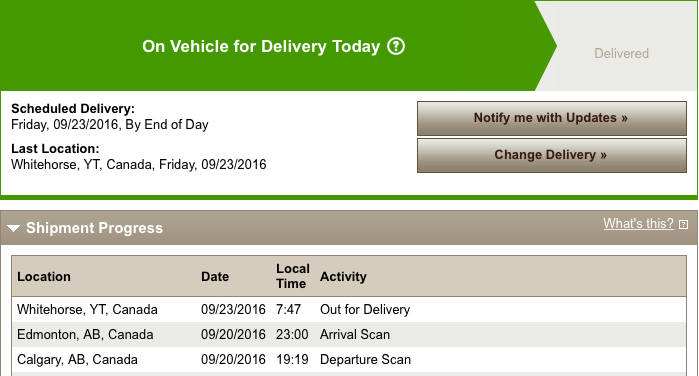Click the Departure Scan activity text

click(366, 359)
